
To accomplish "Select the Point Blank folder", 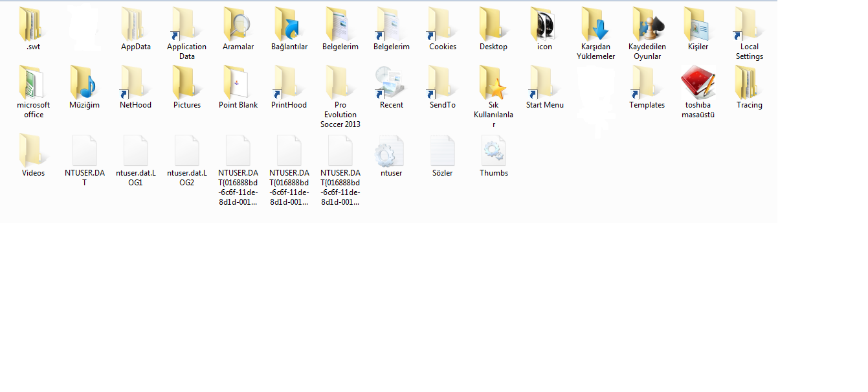I will (x=238, y=83).
